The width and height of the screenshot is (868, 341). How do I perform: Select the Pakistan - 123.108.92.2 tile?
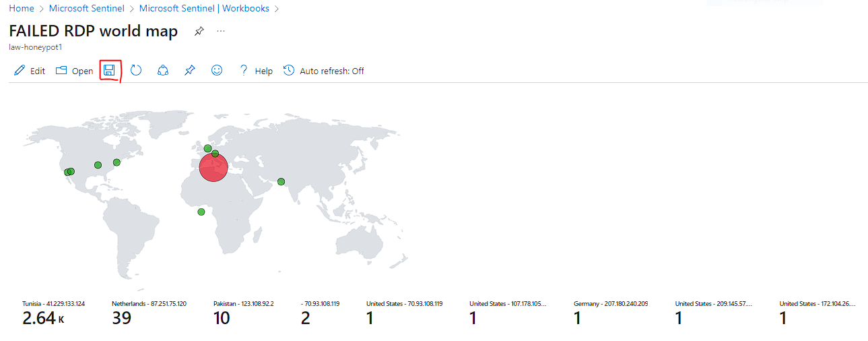point(244,314)
